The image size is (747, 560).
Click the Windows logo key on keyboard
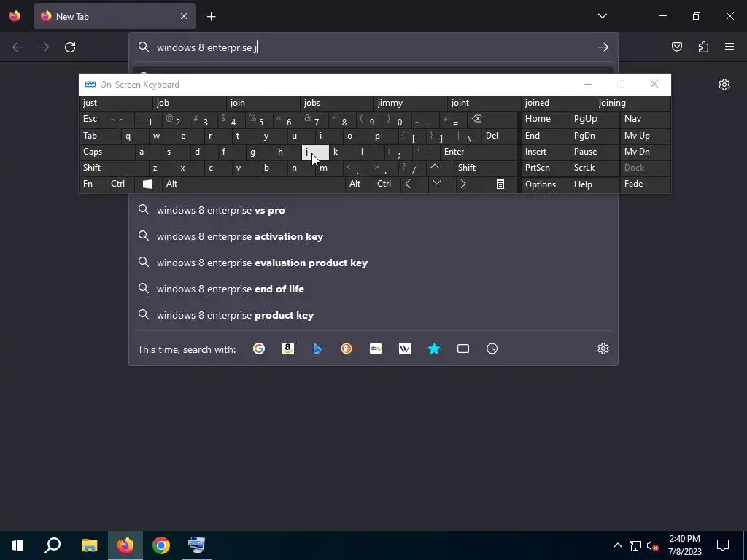[147, 184]
